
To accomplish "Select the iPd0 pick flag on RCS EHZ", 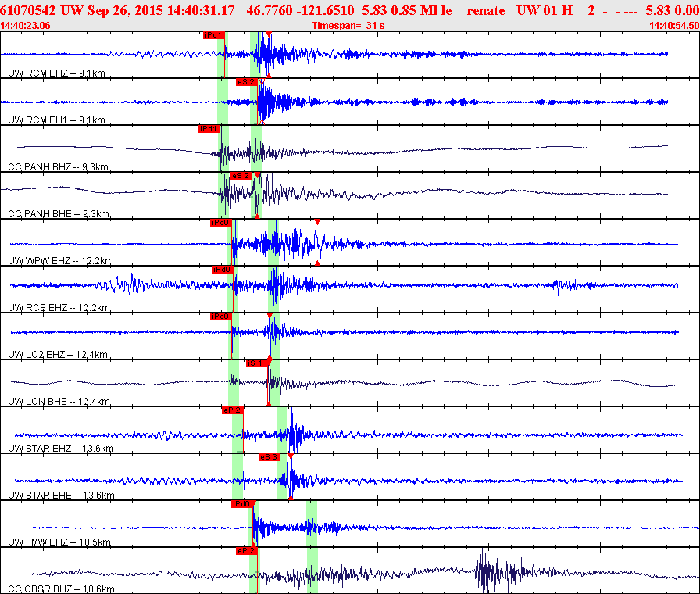I will 223,270.
